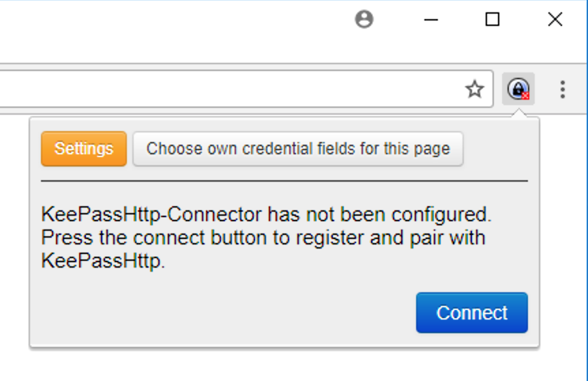Click the "has not been configured" message line
This screenshot has width=588, height=381.
tap(266, 214)
